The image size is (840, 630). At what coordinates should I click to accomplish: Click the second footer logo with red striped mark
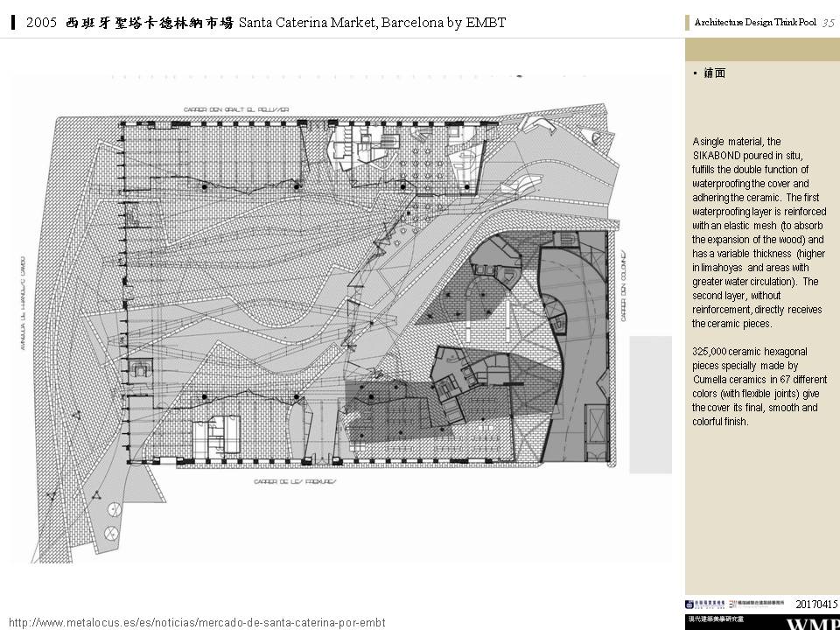(x=759, y=604)
